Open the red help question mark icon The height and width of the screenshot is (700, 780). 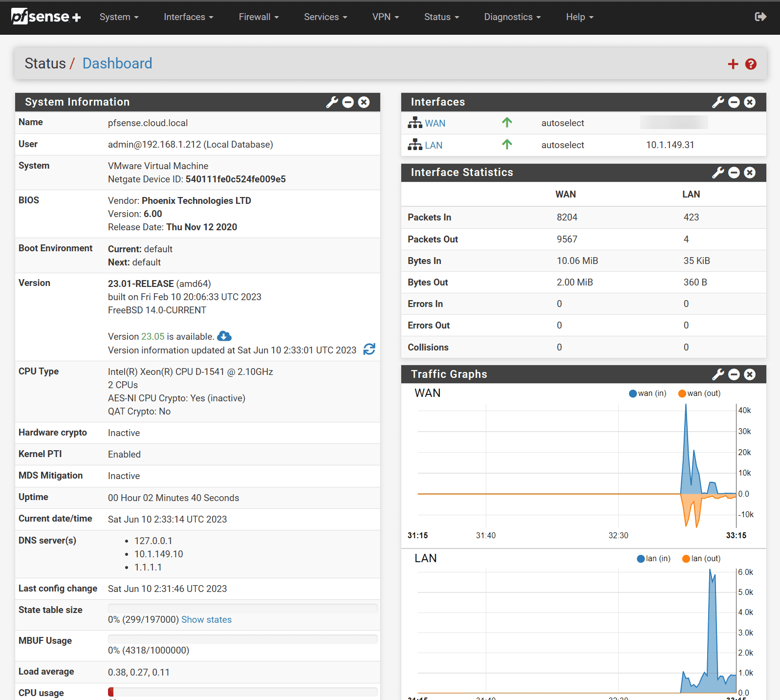(x=751, y=64)
